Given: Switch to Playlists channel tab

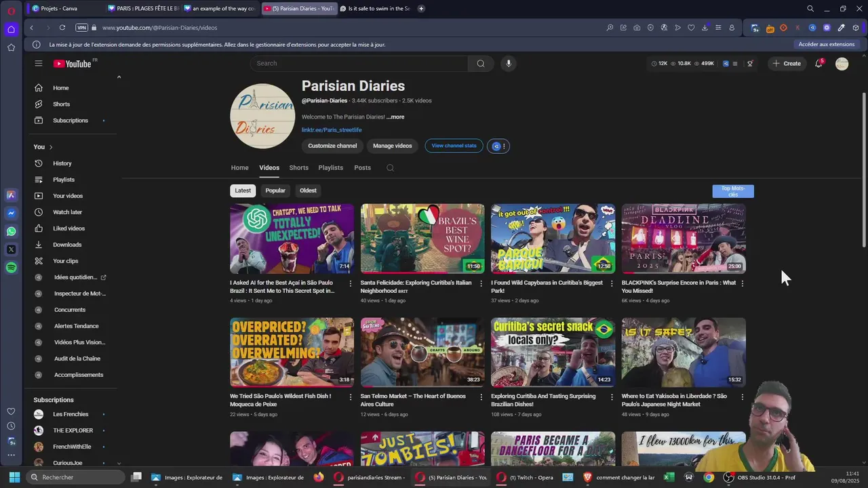Looking at the screenshot, I should (331, 167).
